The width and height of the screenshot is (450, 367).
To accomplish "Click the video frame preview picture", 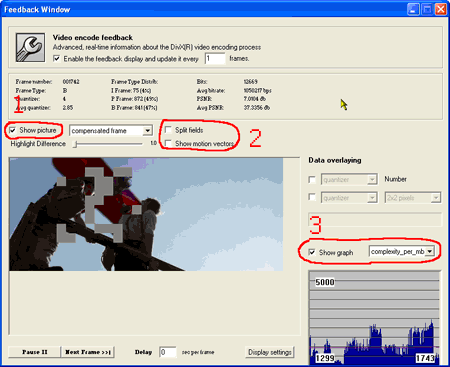I will pyautogui.click(x=146, y=214).
